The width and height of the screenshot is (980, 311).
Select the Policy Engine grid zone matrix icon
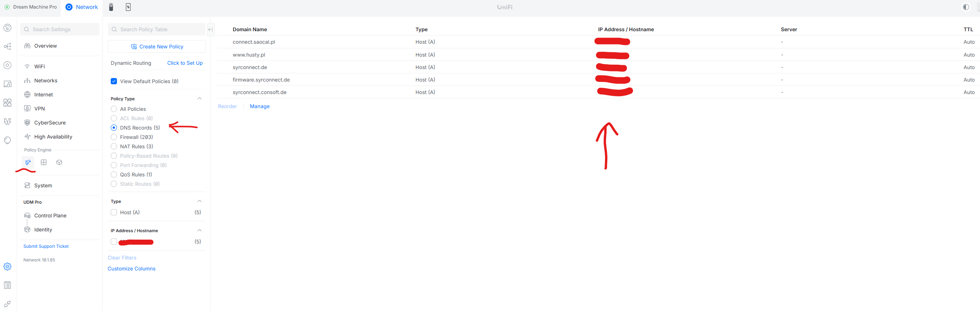(x=44, y=162)
